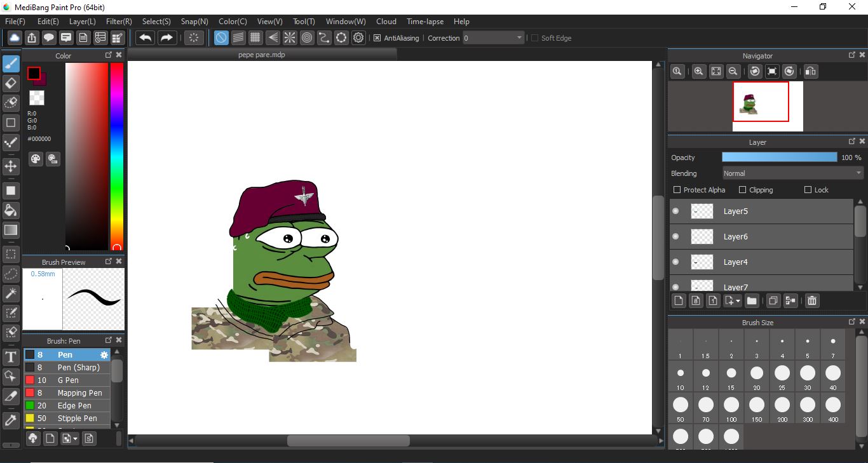The width and height of the screenshot is (868, 463).
Task: Open the File(F) menu
Action: click(15, 22)
